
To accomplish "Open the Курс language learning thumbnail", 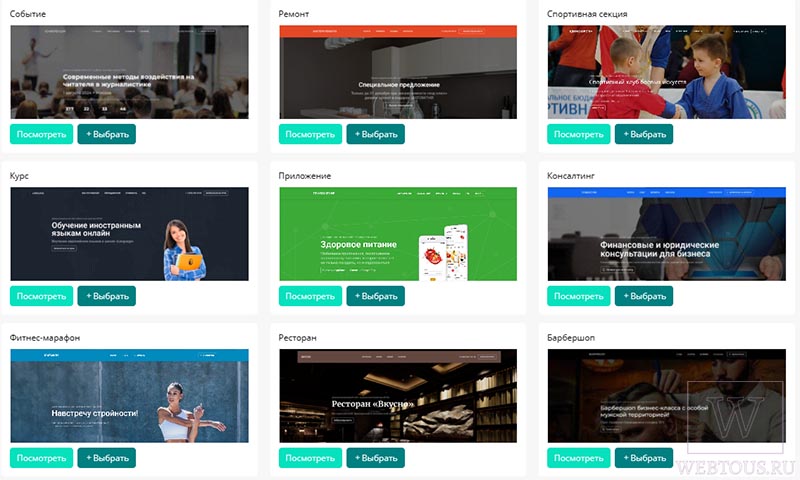I will click(x=130, y=234).
